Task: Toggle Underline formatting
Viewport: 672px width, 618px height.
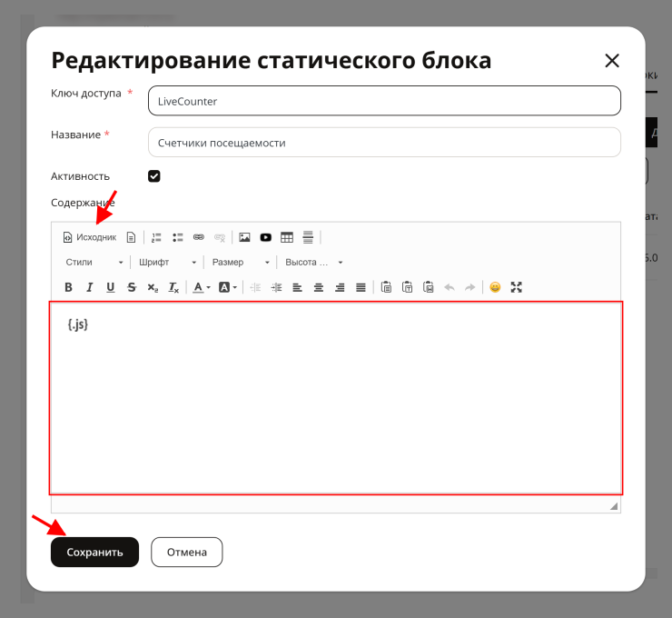Action: pos(110,287)
